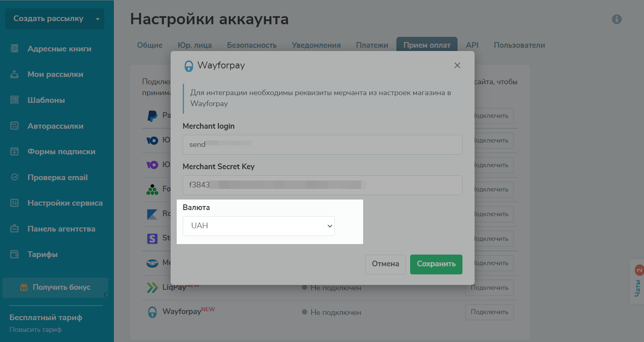Screen dimensions: 644x342
Task: Click the Формы подписки icon
Action: [14, 151]
